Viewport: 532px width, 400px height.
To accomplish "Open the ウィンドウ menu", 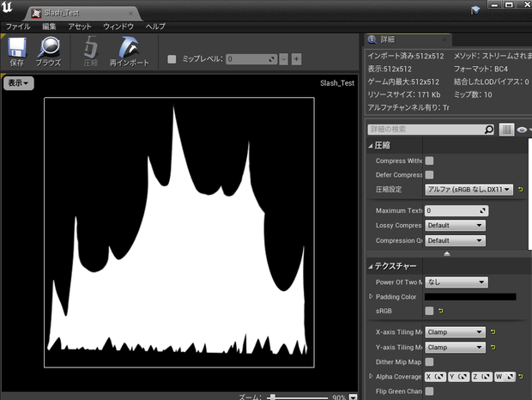I will [x=118, y=27].
